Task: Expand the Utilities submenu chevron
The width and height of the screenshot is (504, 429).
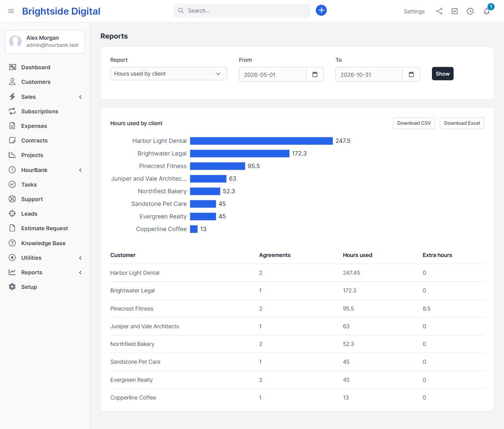Action: (80, 258)
